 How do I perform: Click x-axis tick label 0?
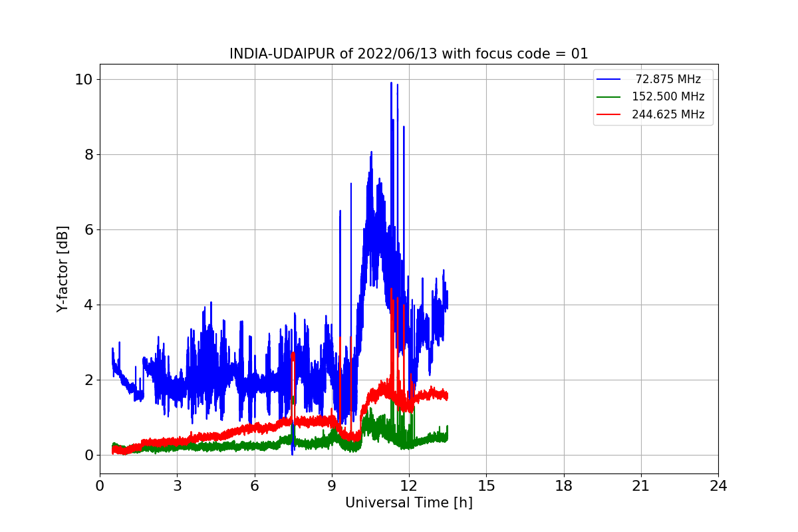100,486
